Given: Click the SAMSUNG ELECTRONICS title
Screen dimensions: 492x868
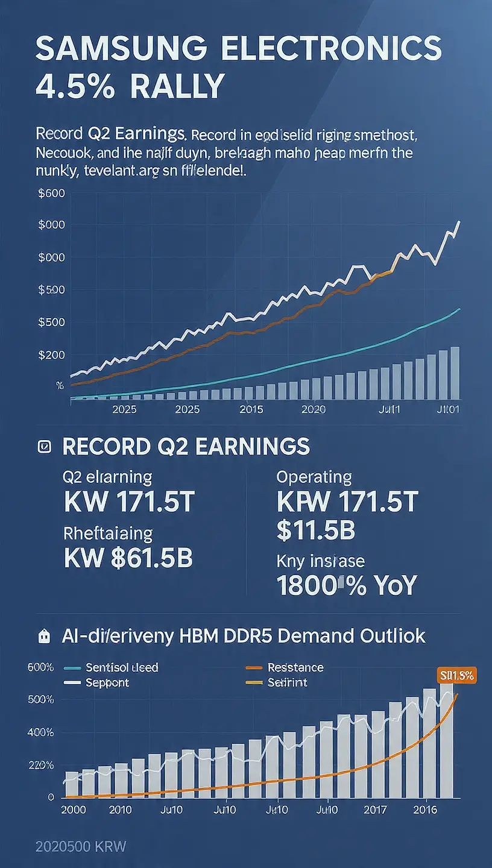Looking at the screenshot, I should 239,49.
